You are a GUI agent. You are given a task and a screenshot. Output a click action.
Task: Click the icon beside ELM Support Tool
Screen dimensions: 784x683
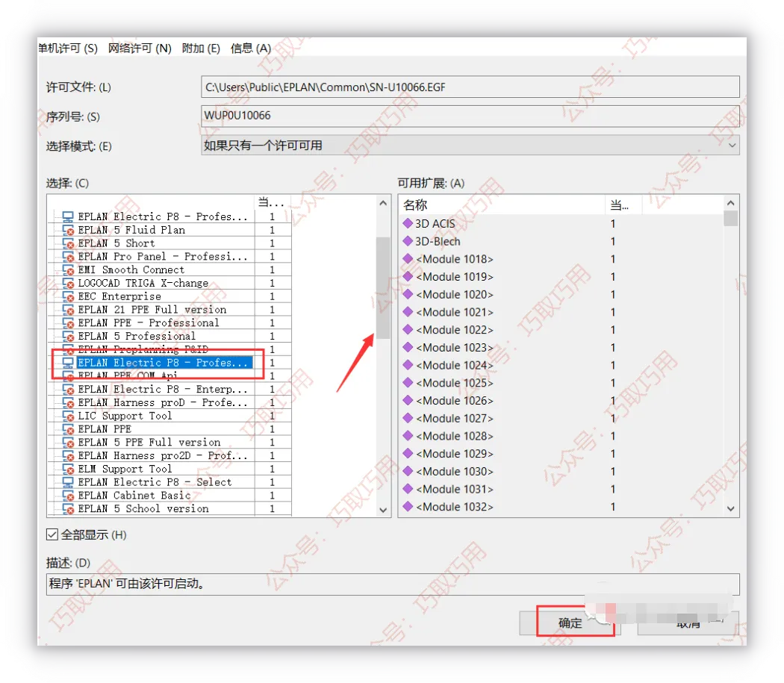point(68,469)
